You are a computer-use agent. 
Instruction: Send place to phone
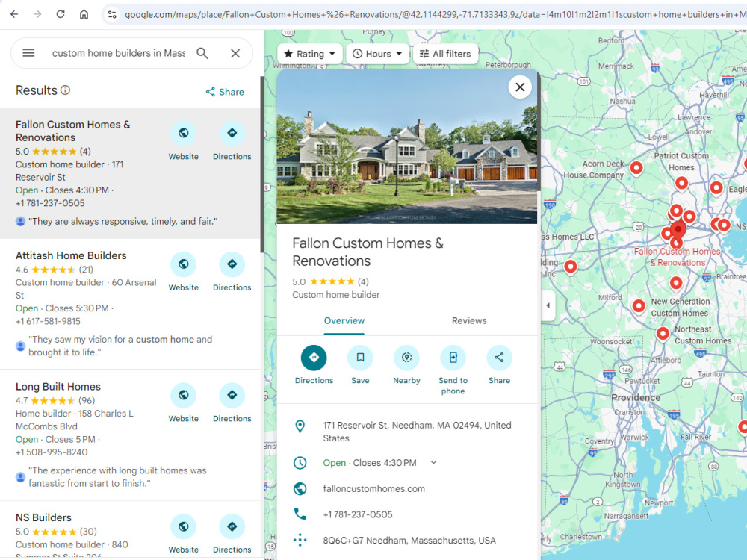tap(453, 370)
